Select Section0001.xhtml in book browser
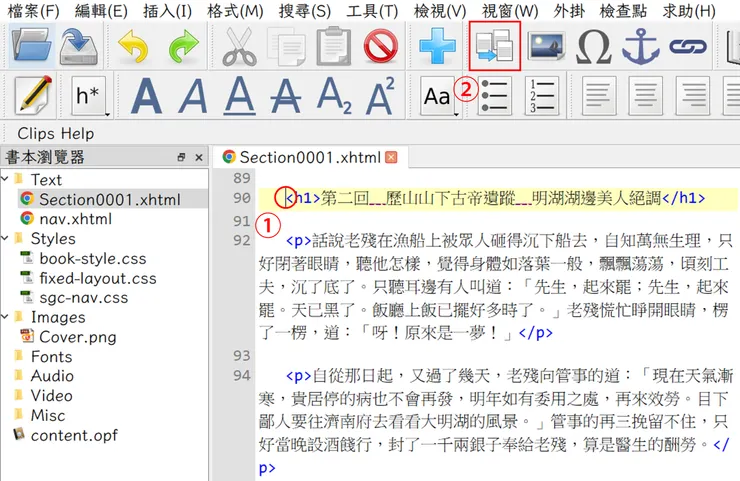The height and width of the screenshot is (481, 740). pyautogui.click(x=109, y=199)
